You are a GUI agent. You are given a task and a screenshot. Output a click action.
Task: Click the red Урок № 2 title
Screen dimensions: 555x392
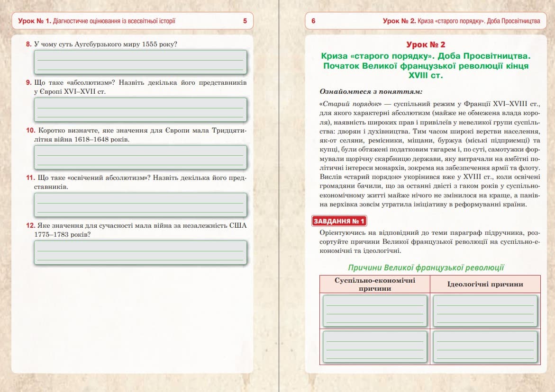(x=426, y=45)
